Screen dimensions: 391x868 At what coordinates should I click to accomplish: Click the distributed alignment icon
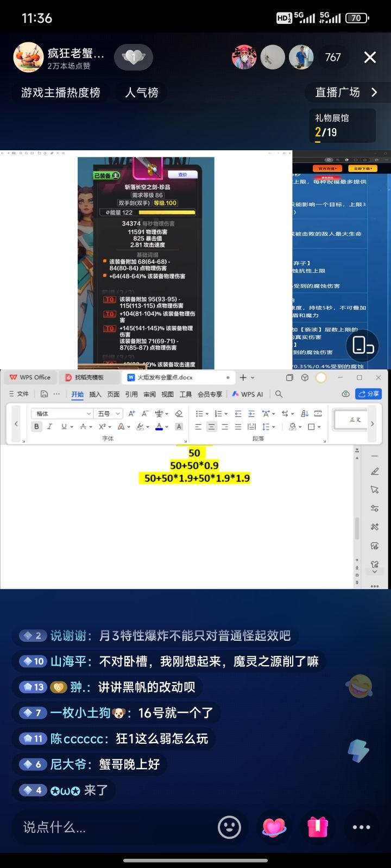pyautogui.click(x=251, y=427)
